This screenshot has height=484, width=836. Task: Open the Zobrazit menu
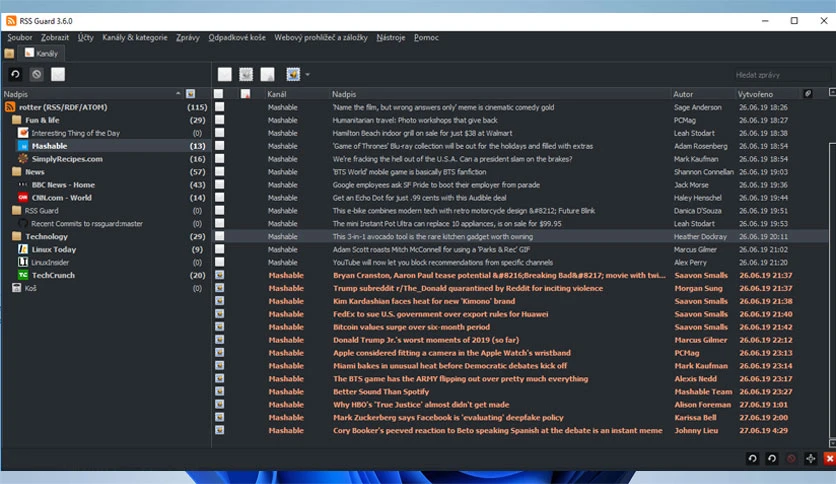point(55,37)
